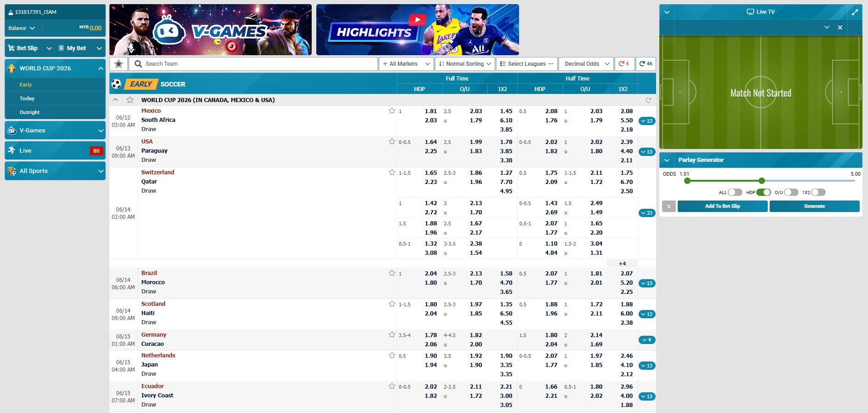868x413 pixels.
Task: Expand Live TV to full screen
Action: point(855,12)
